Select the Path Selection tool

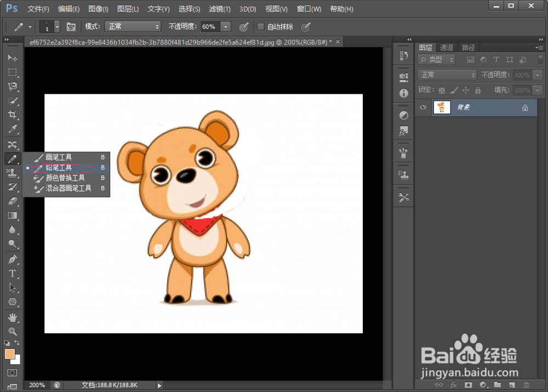13,287
